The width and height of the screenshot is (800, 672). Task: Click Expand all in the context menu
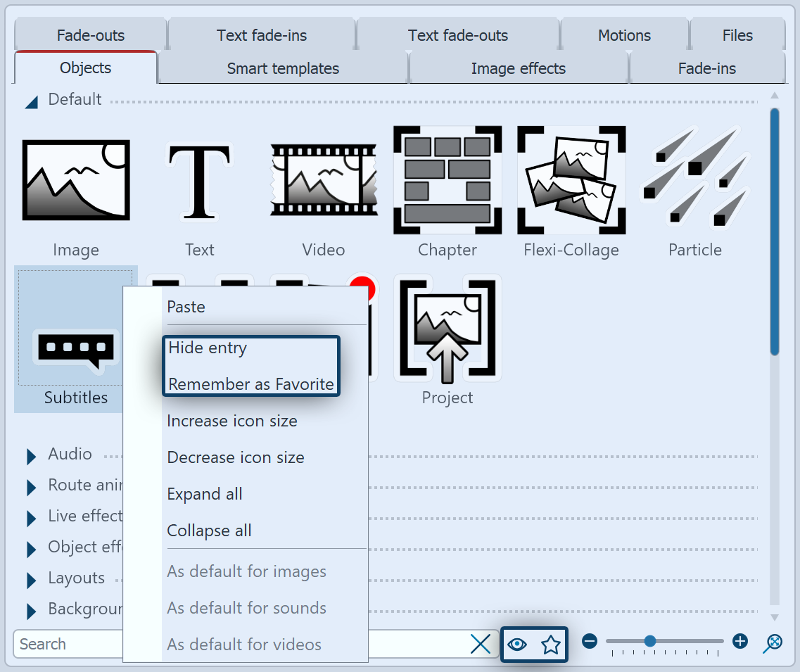click(204, 494)
